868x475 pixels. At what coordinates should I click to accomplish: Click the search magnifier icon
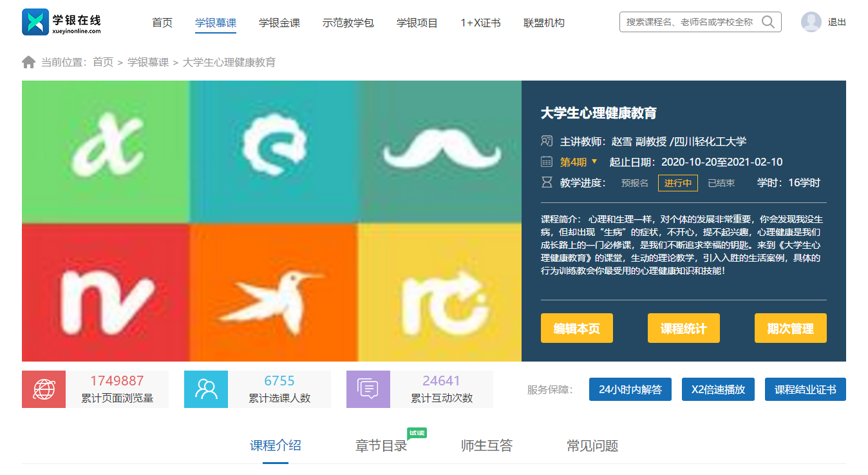[768, 22]
